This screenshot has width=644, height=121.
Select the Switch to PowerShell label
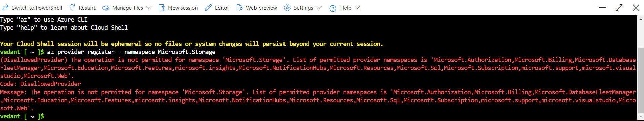tap(37, 8)
